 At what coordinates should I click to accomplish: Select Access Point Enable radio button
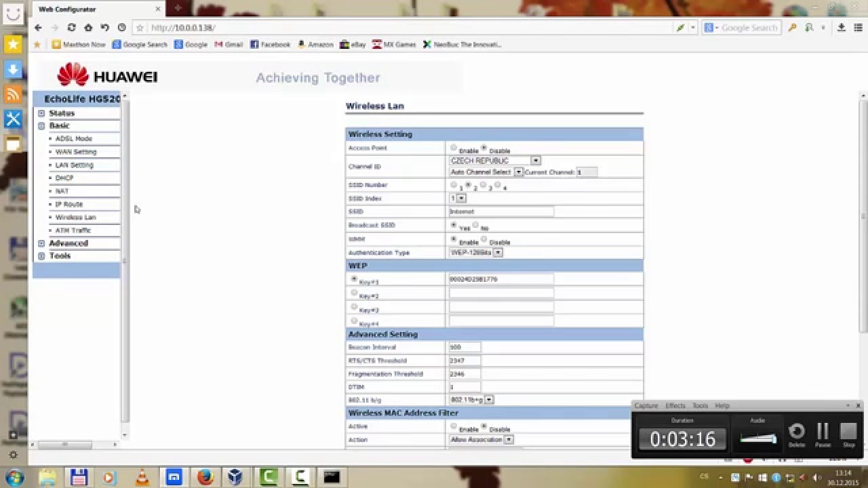(454, 147)
